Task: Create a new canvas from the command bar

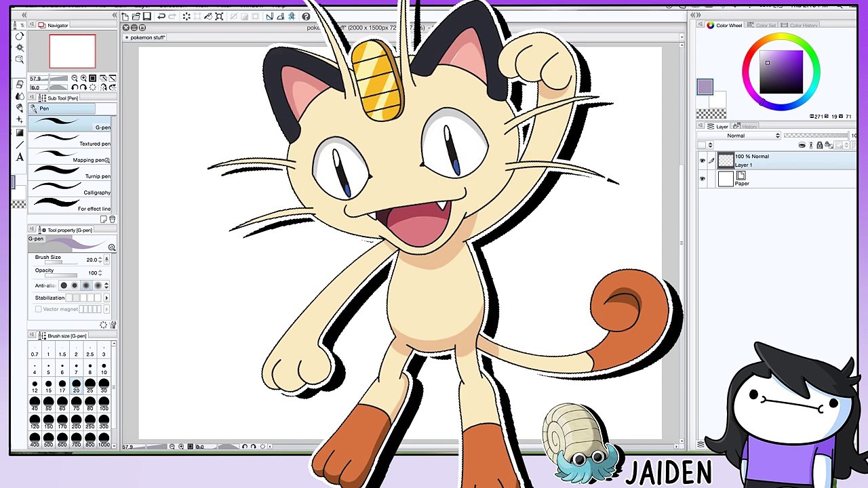Action: (126, 17)
